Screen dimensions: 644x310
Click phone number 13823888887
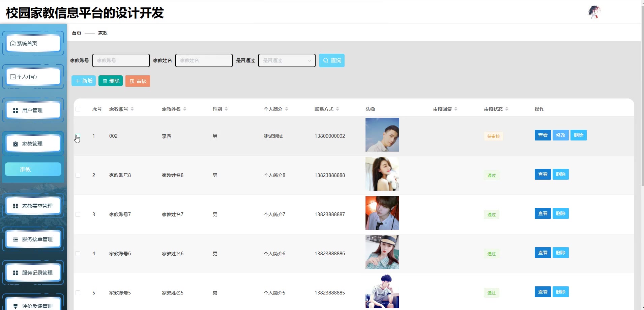click(330, 214)
